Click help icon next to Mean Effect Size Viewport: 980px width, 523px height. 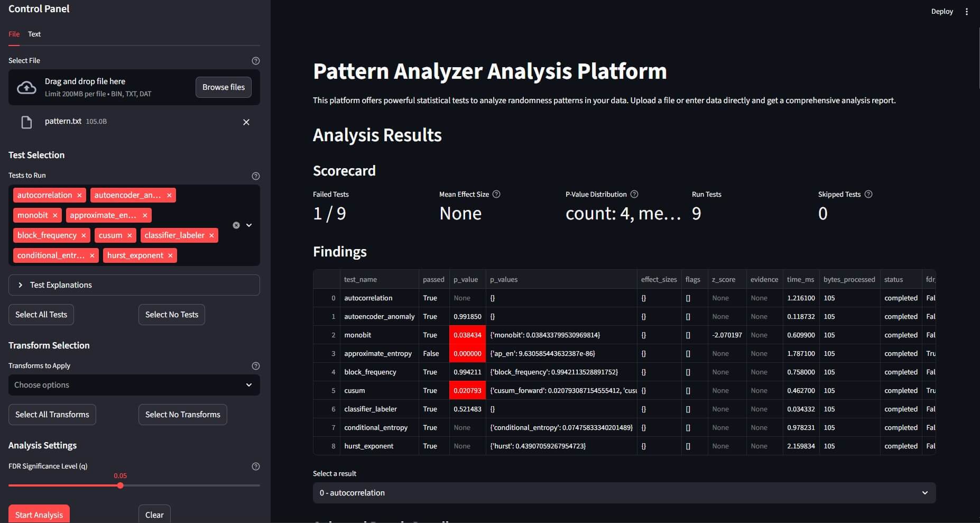(x=496, y=195)
